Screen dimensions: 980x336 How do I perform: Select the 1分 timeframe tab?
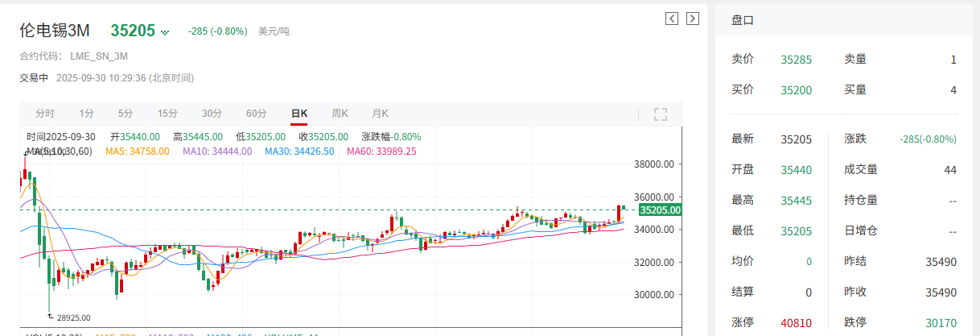[86, 114]
